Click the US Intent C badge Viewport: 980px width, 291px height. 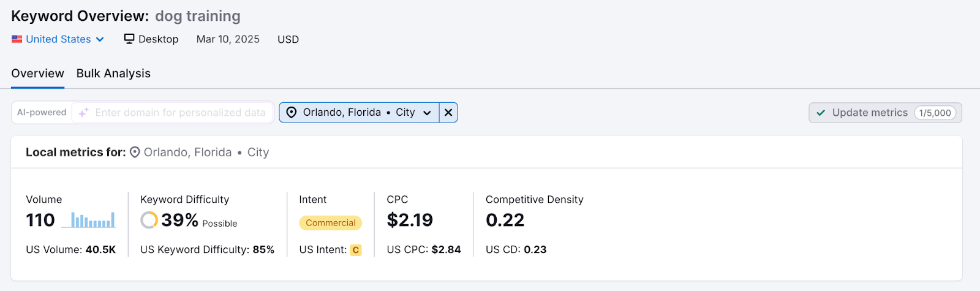pos(356,250)
